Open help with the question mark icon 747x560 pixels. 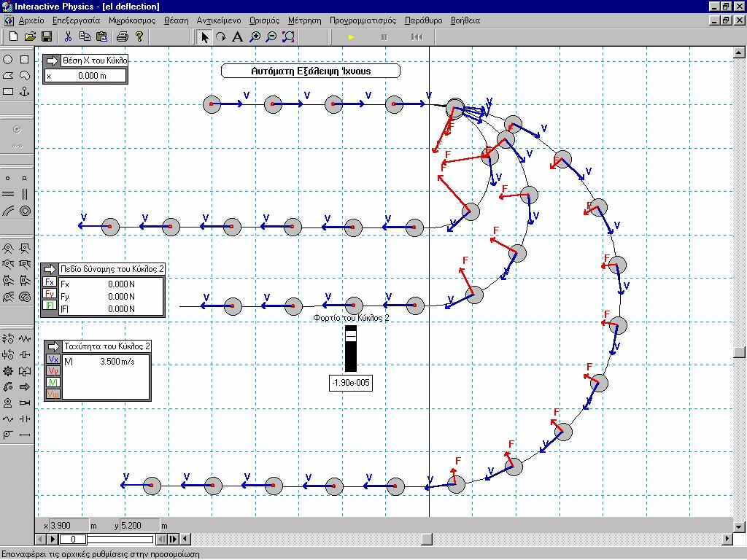[x=139, y=36]
